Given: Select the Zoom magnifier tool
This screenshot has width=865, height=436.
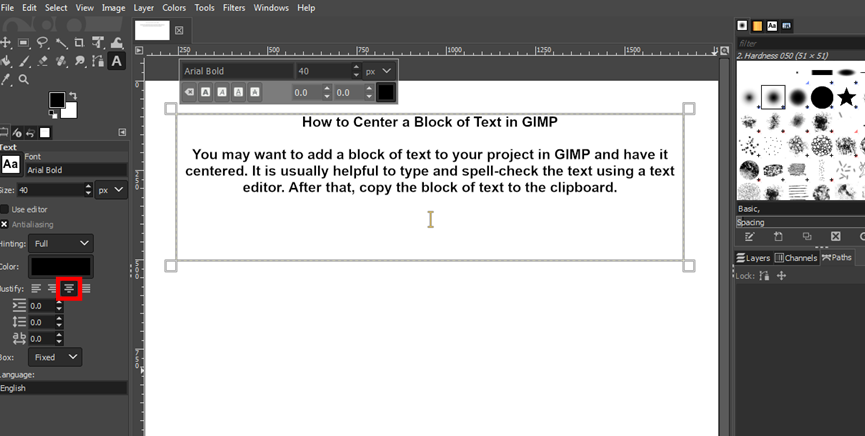Looking at the screenshot, I should [24, 79].
